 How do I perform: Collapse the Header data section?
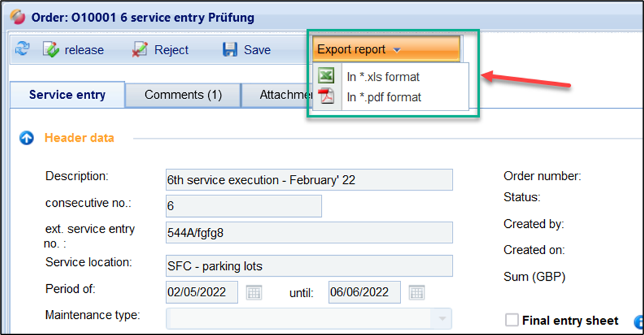tap(26, 138)
